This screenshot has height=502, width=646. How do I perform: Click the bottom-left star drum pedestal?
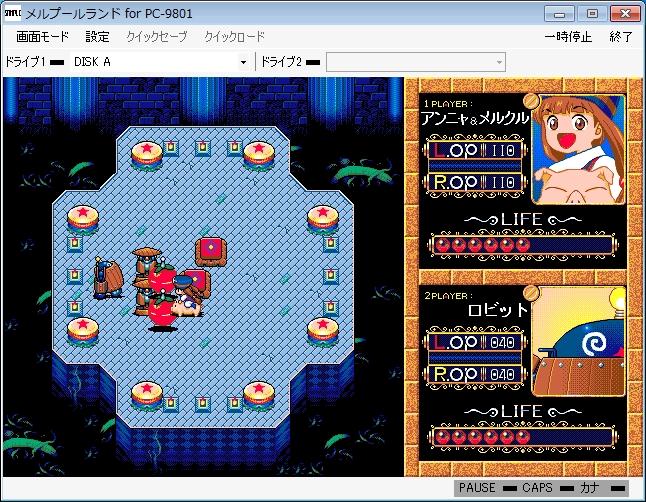pyautogui.click(x=147, y=396)
